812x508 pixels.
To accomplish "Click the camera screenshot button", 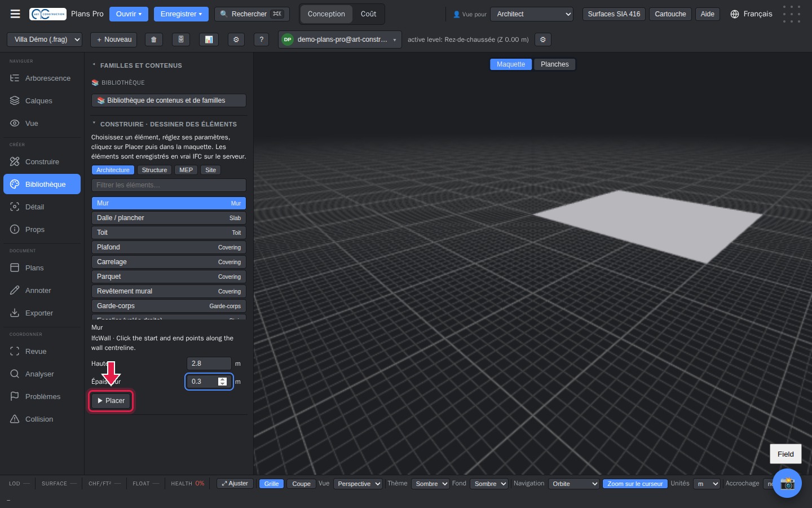I will pyautogui.click(x=787, y=483).
